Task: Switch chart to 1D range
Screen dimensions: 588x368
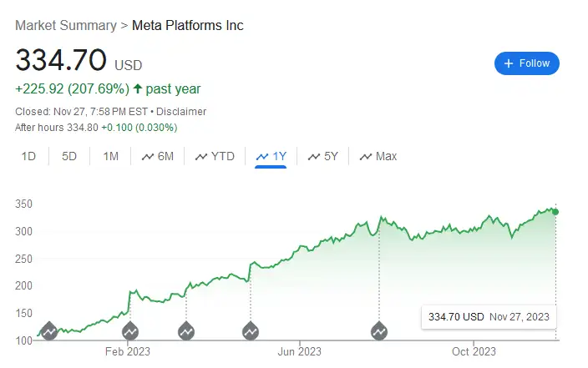Action: pyautogui.click(x=28, y=156)
